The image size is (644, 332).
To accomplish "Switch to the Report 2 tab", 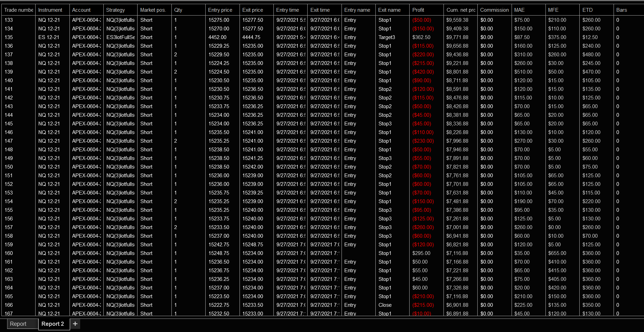I will [x=54, y=324].
